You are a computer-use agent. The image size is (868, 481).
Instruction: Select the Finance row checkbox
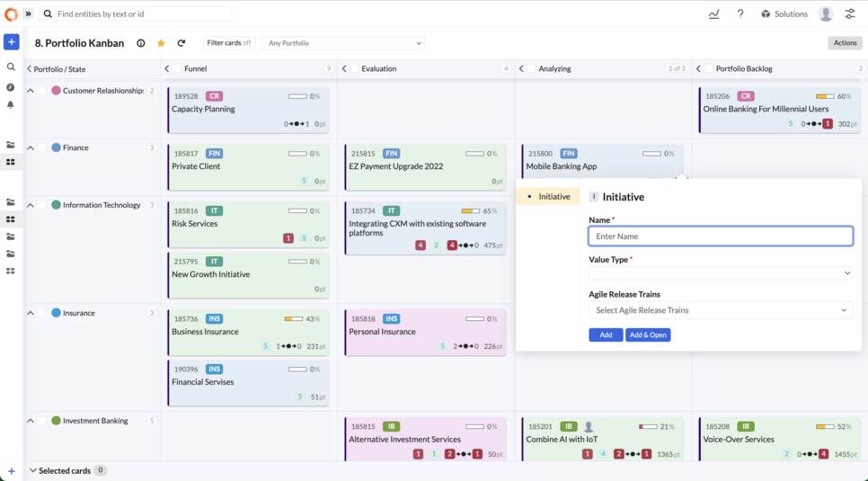[42, 147]
